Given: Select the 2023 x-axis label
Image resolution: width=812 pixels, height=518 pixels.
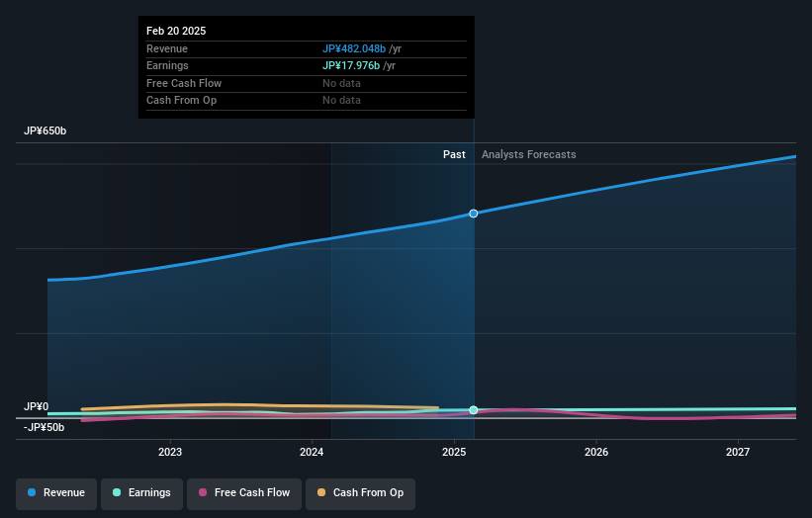Looking at the screenshot, I should pyautogui.click(x=170, y=452).
